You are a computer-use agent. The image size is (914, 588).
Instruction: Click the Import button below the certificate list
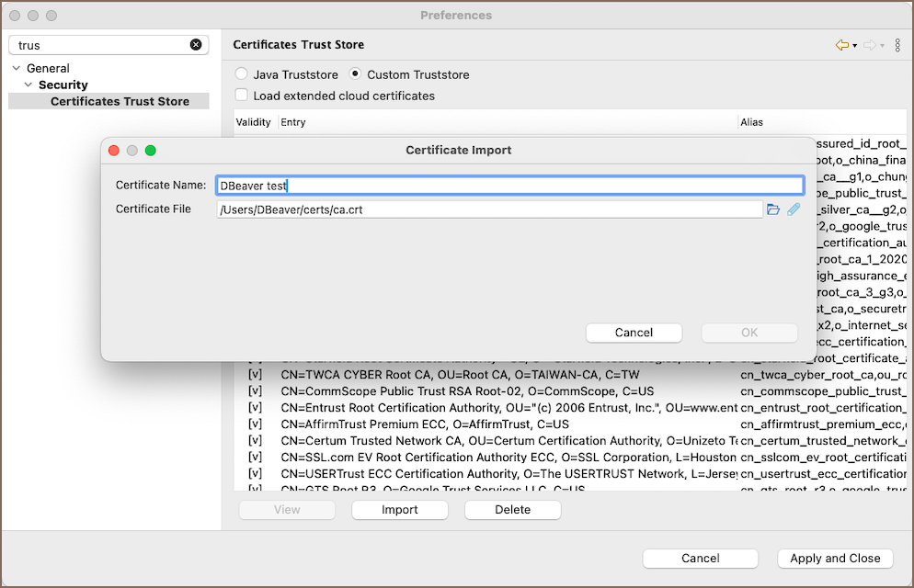click(400, 510)
